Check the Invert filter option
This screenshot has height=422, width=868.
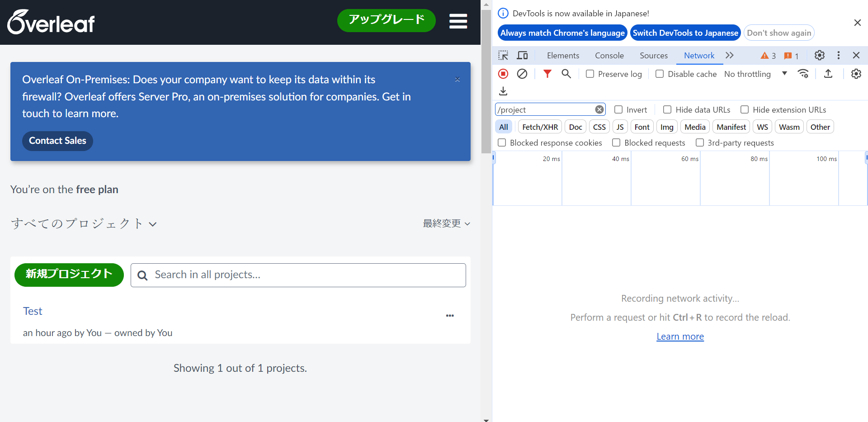click(618, 109)
